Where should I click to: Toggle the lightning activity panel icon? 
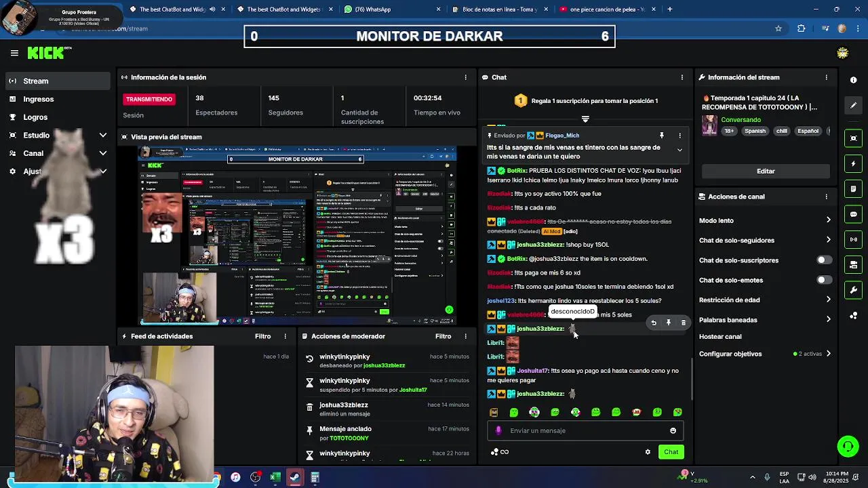coord(853,163)
